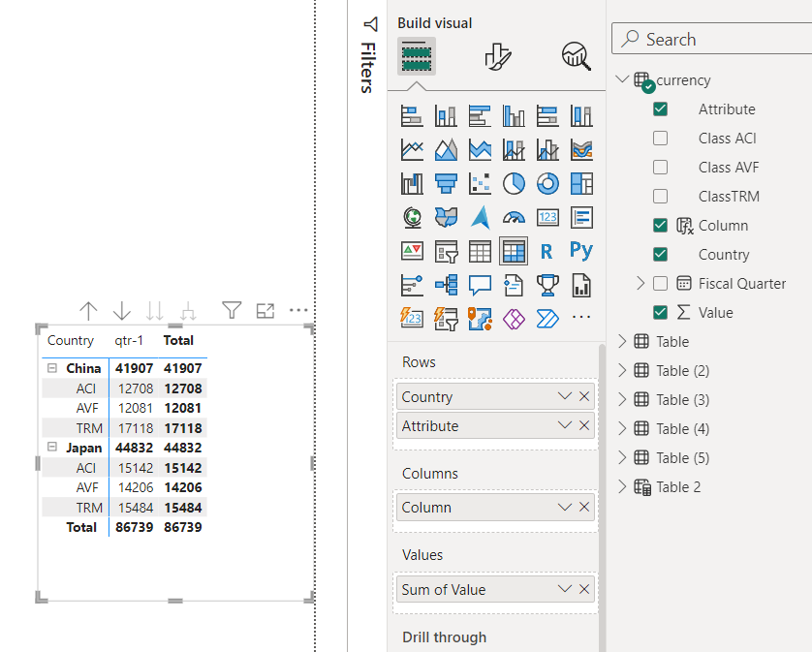
Task: Select the R script visual
Action: coord(547,251)
